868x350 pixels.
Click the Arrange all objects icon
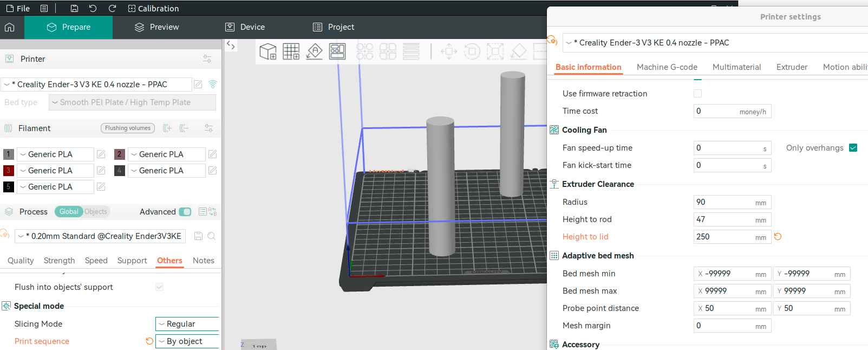tap(338, 51)
